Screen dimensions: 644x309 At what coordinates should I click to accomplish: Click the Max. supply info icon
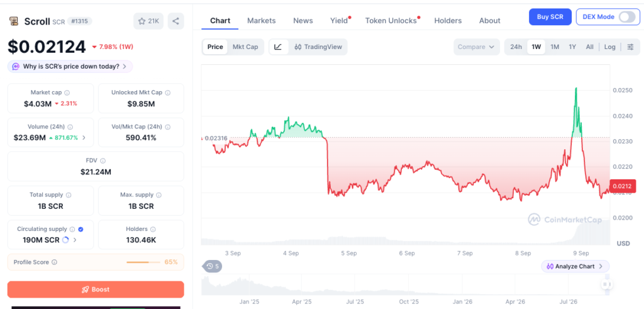(159, 195)
